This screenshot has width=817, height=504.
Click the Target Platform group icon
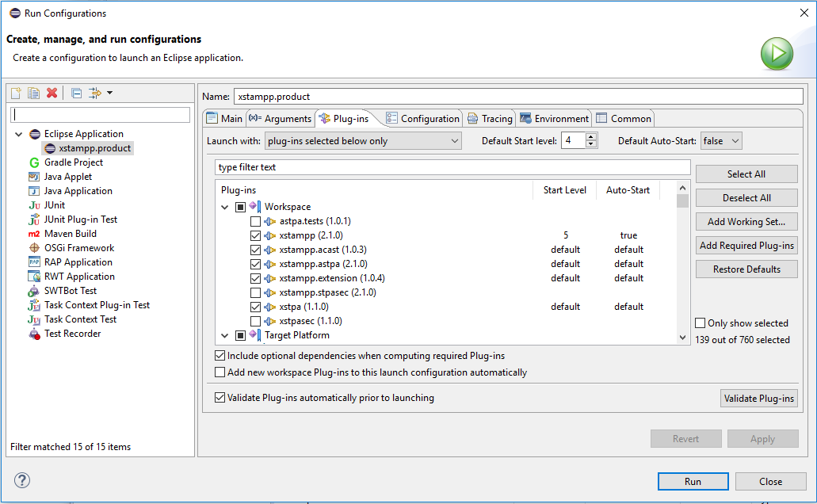[x=255, y=335]
